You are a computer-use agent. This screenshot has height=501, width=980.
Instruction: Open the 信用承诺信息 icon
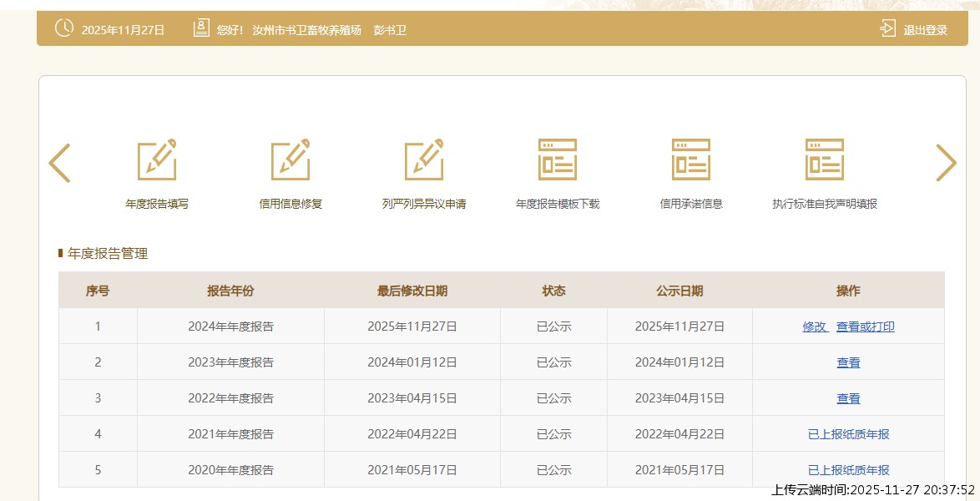point(691,159)
